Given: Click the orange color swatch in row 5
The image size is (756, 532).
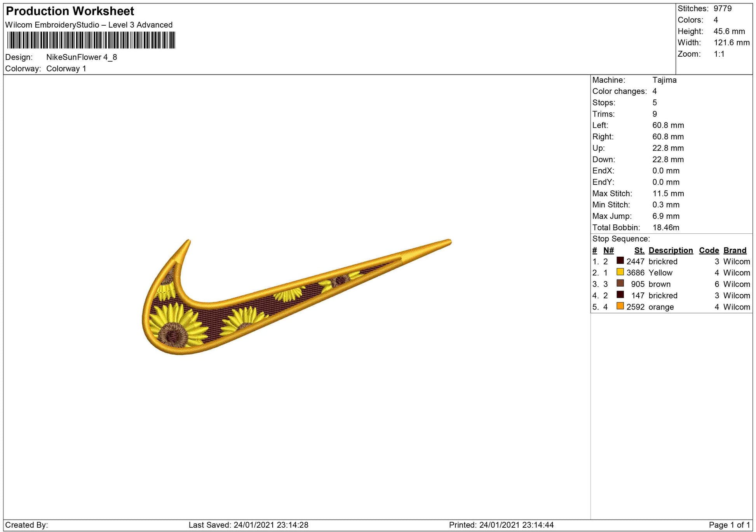Looking at the screenshot, I should (x=620, y=306).
